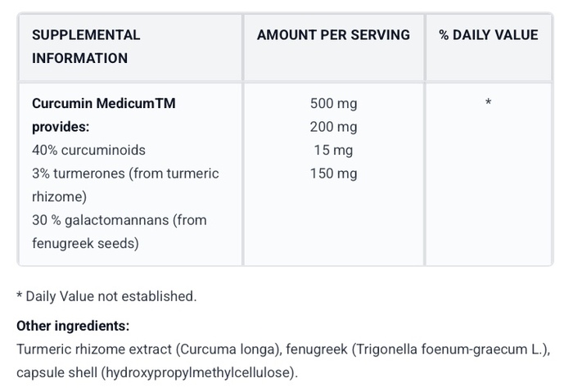Click the Turmeric rhizome extract text
This screenshot has height=392, width=573.
[94, 349]
